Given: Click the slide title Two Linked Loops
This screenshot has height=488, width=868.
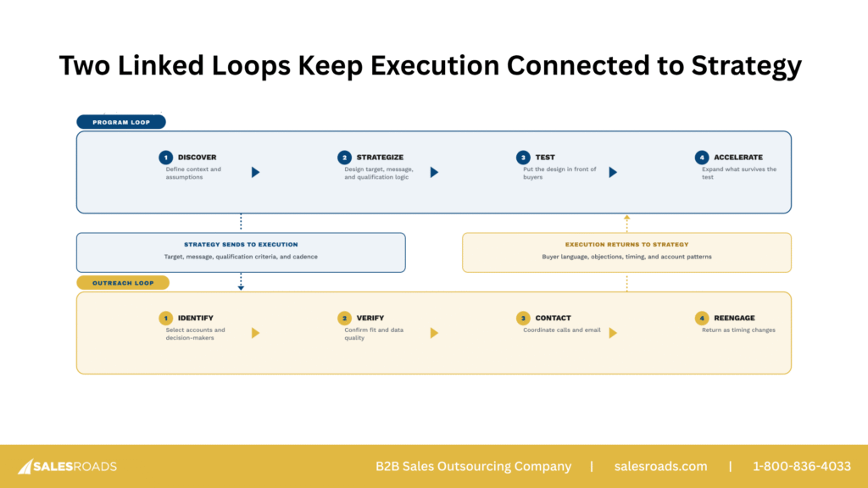Looking at the screenshot, I should coord(430,65).
